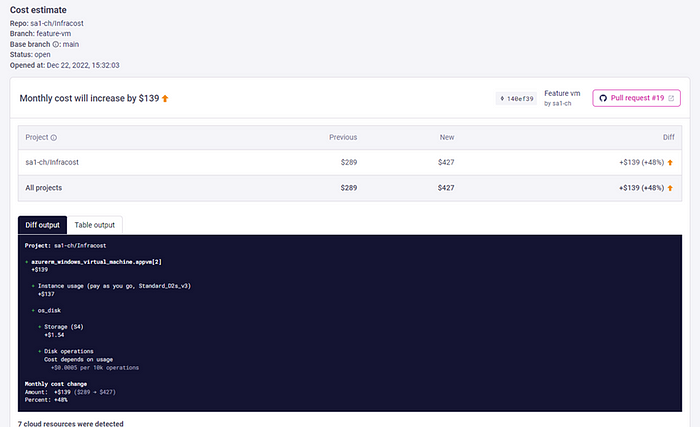Click $289 in sa1-ch/infracost row
Image resolution: width=700 pixels, height=427 pixels.
point(349,162)
